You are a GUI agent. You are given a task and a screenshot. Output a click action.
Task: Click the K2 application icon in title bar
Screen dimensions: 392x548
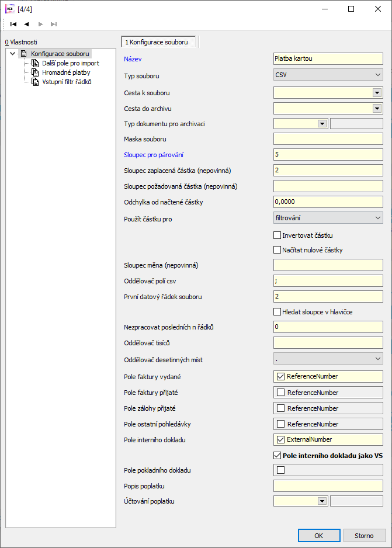point(10,9)
